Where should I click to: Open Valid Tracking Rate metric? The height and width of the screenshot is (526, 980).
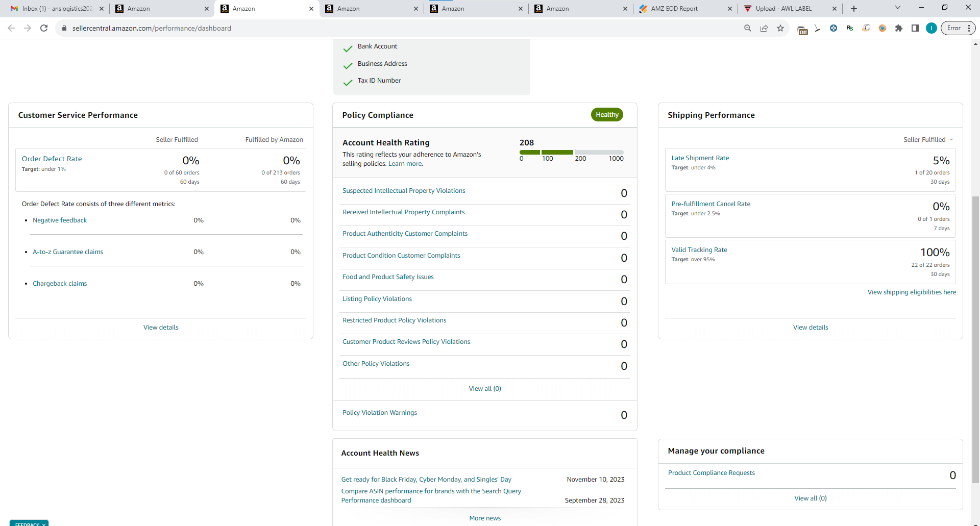click(x=699, y=250)
